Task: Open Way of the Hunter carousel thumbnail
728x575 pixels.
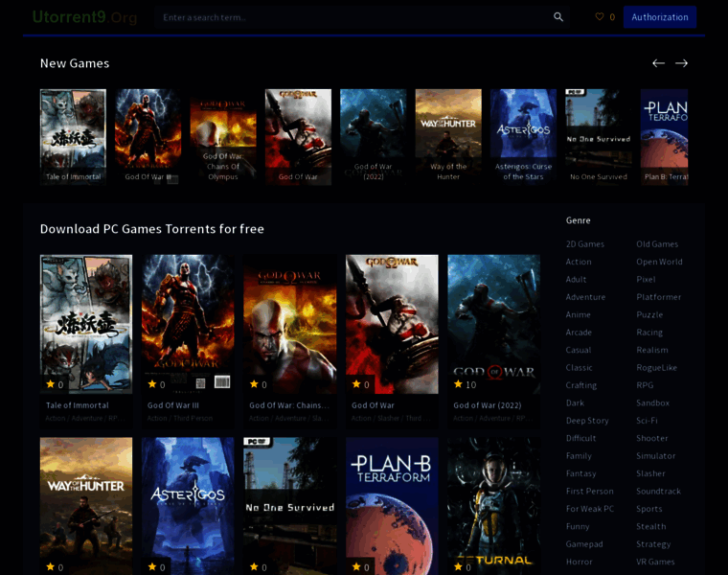Action: coord(448,137)
